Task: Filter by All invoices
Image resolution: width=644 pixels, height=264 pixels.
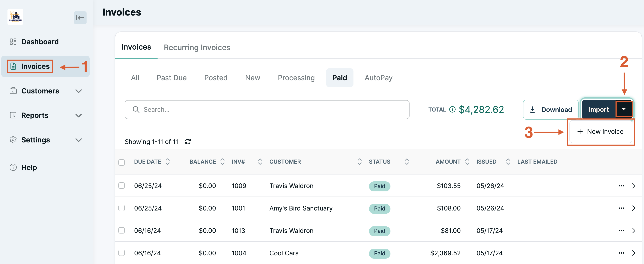Action: pyautogui.click(x=135, y=78)
